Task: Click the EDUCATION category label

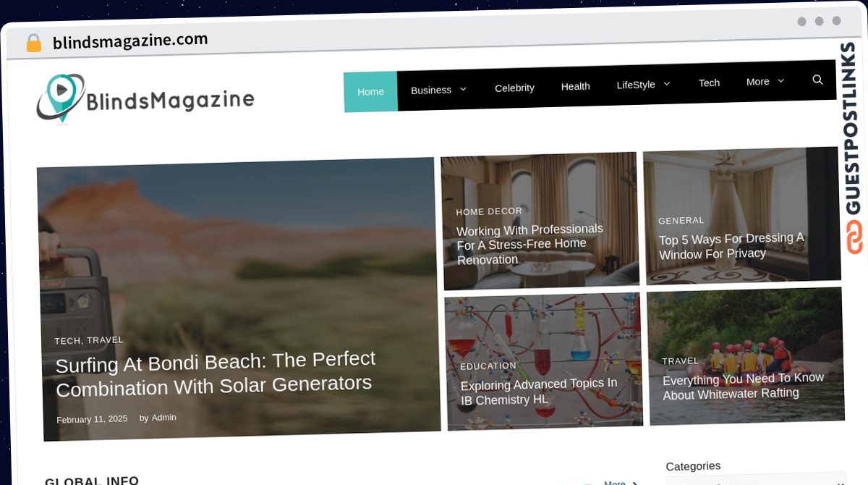Action: point(488,366)
